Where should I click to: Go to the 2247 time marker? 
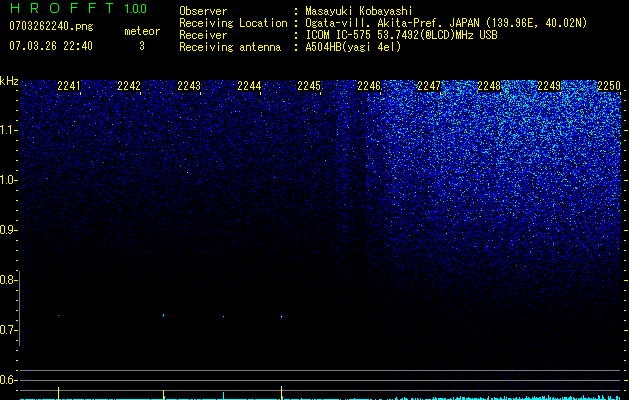click(429, 86)
